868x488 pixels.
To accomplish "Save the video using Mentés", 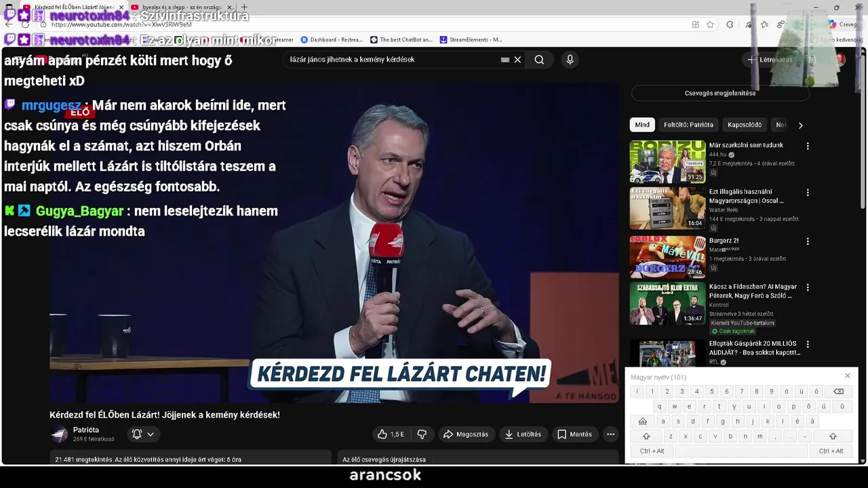I will point(575,434).
